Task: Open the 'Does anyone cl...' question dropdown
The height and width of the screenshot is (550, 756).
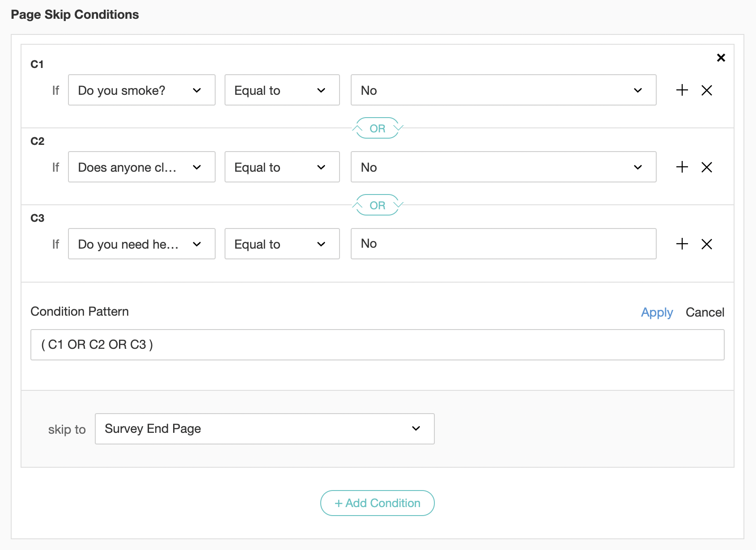Action: [141, 167]
